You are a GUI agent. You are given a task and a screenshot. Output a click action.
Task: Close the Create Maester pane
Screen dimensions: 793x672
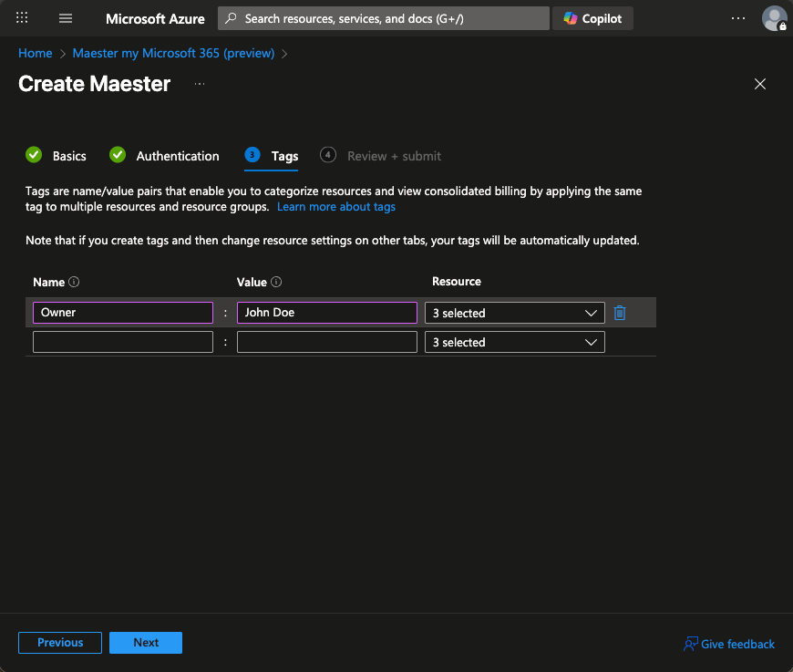click(x=760, y=84)
